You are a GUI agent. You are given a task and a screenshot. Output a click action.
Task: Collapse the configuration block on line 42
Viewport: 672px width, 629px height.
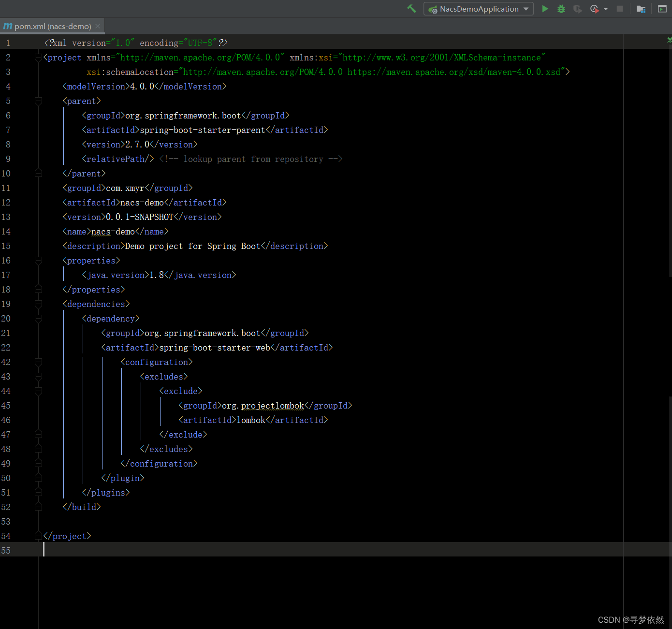tap(38, 362)
